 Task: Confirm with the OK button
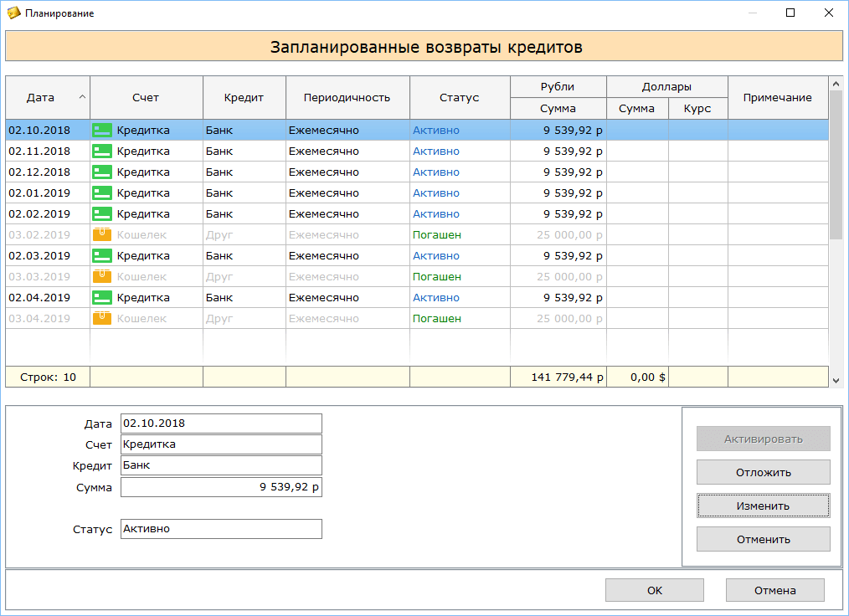click(x=655, y=590)
